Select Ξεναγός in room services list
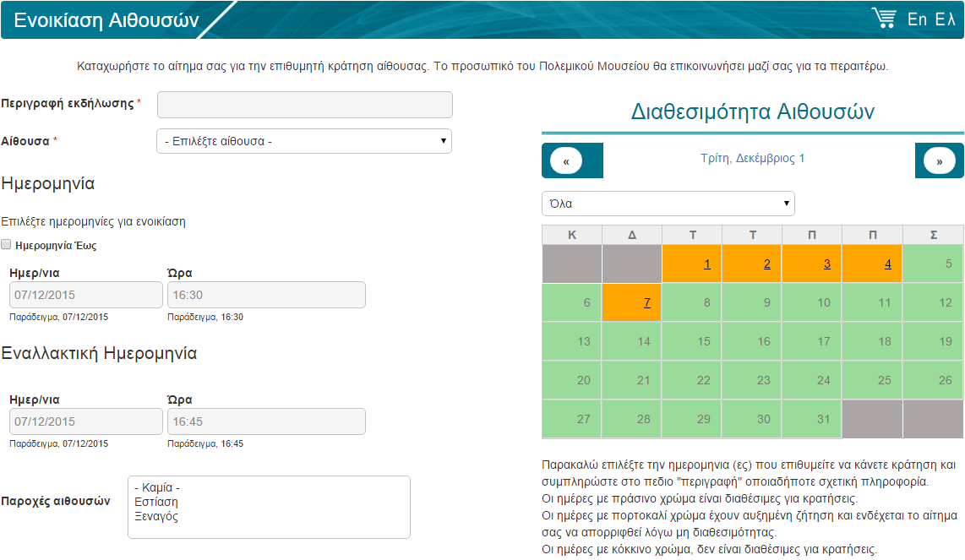965x560 pixels. pos(156,516)
